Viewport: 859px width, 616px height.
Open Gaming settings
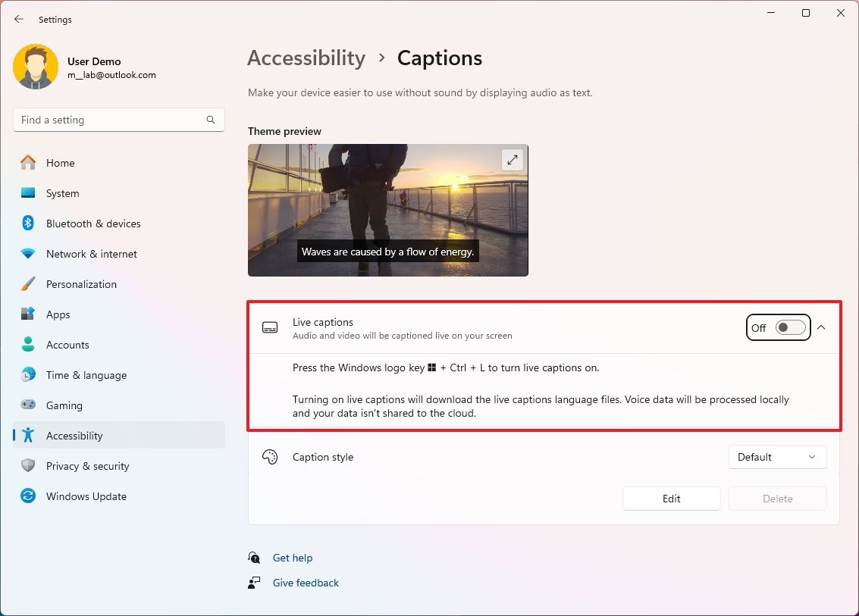point(119,405)
